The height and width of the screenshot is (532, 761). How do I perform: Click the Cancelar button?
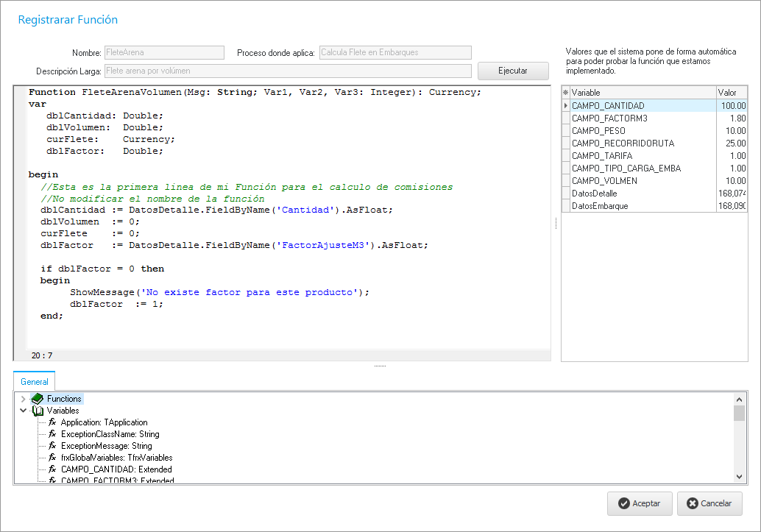709,504
